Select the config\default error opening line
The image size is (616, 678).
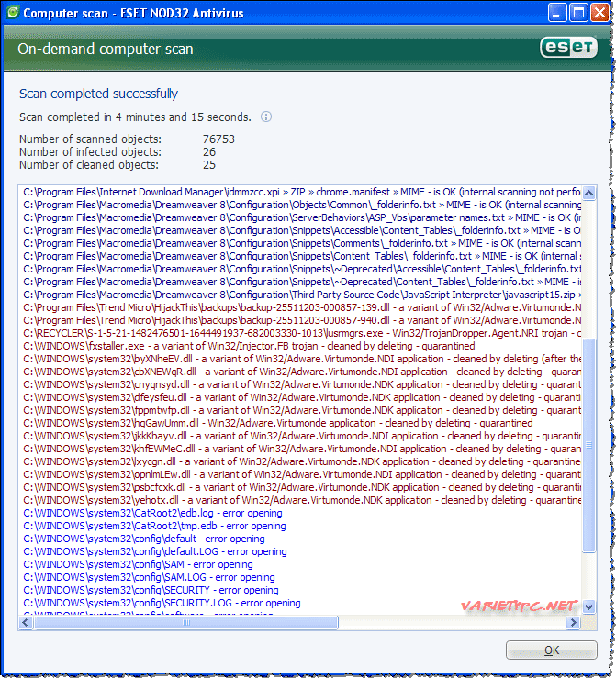click(x=144, y=539)
